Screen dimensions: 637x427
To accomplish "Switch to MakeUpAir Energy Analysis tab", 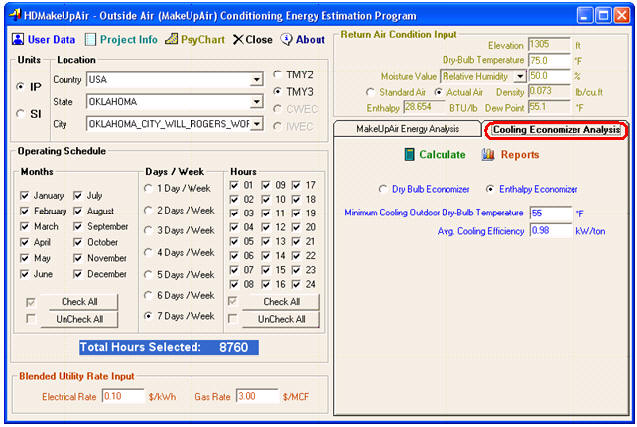I will (x=407, y=129).
